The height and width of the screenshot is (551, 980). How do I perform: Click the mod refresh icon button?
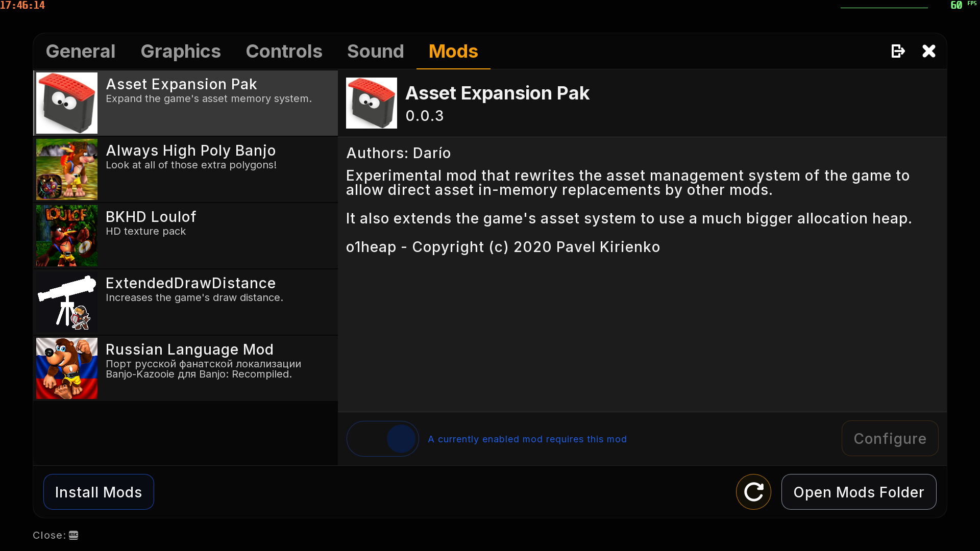click(753, 492)
